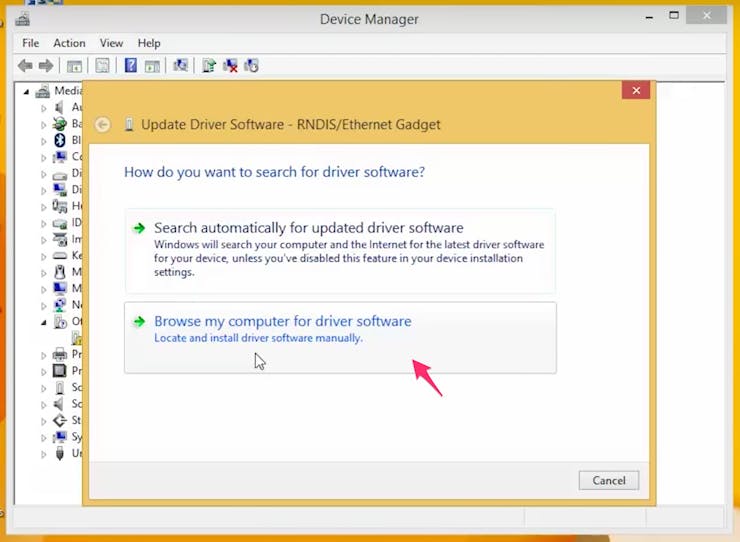Select the Human Interface Devices icon
The height and width of the screenshot is (542, 740).
point(59,206)
